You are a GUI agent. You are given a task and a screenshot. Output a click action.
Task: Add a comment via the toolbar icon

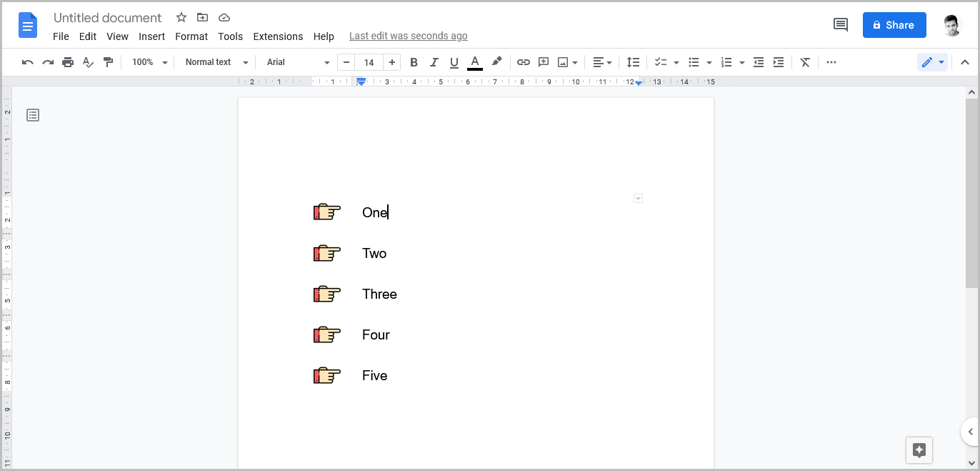pos(543,62)
